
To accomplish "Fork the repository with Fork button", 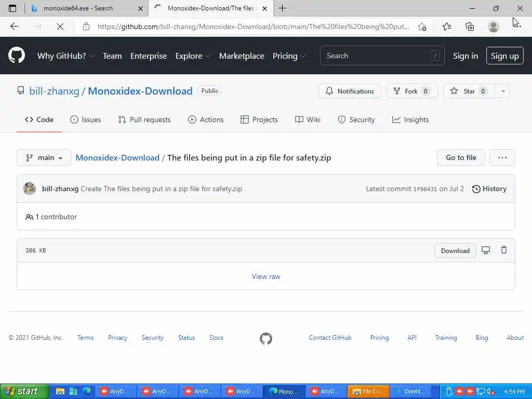I will 411,91.
